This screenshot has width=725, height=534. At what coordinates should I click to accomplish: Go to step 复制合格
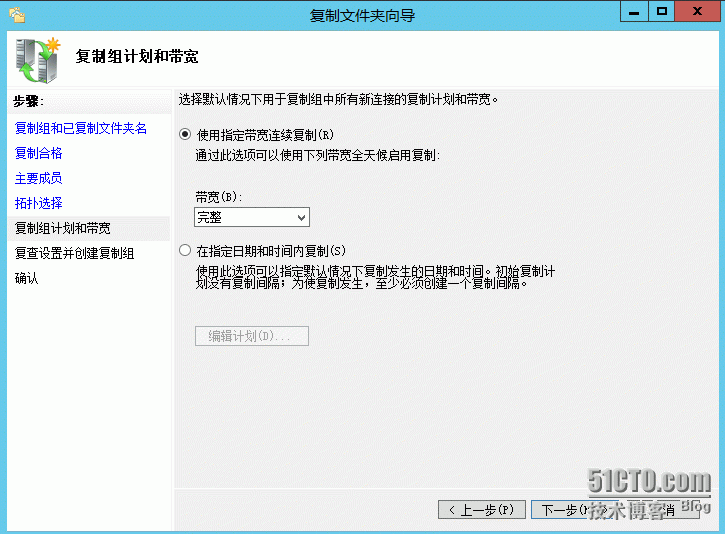point(38,153)
